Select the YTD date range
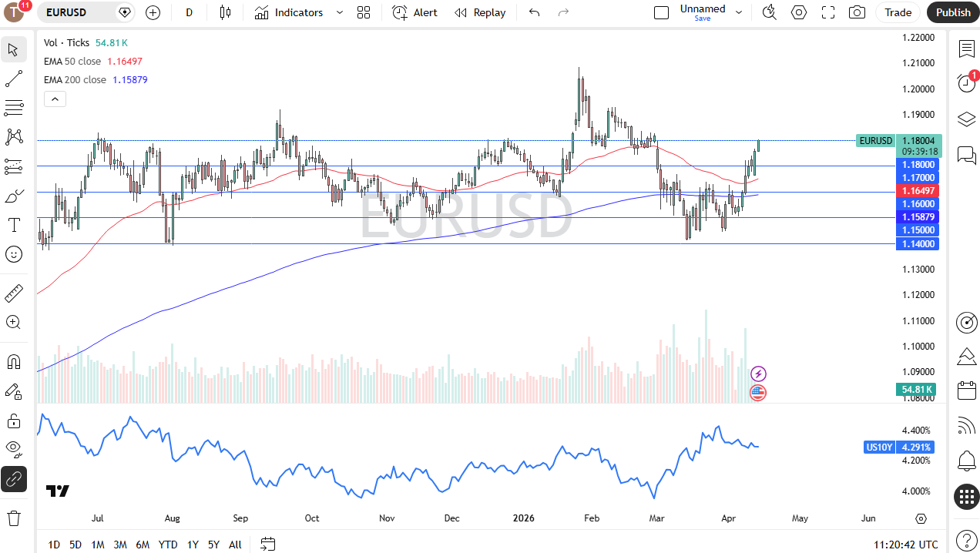This screenshot has width=980, height=553. click(x=168, y=545)
